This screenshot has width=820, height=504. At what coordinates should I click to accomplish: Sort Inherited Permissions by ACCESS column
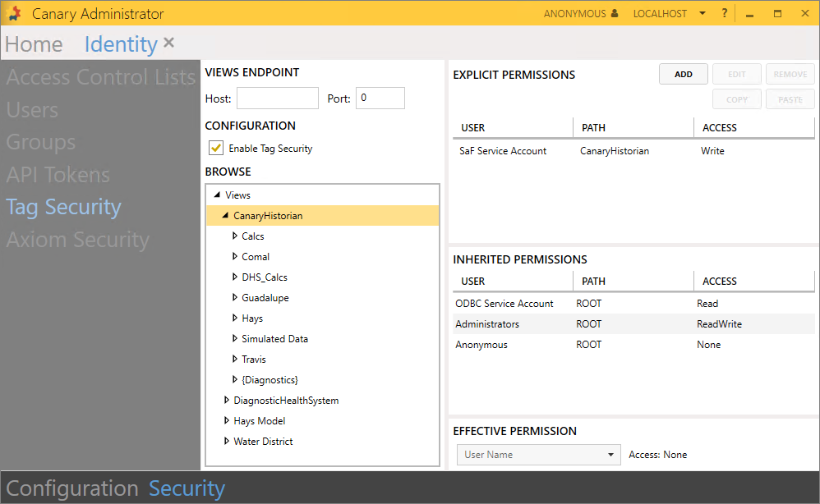[754, 281]
